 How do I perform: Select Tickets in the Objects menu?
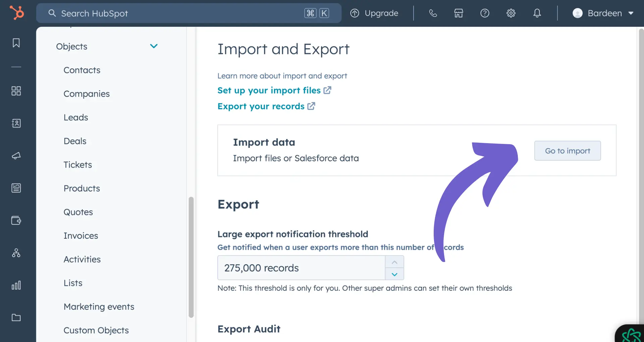77,165
